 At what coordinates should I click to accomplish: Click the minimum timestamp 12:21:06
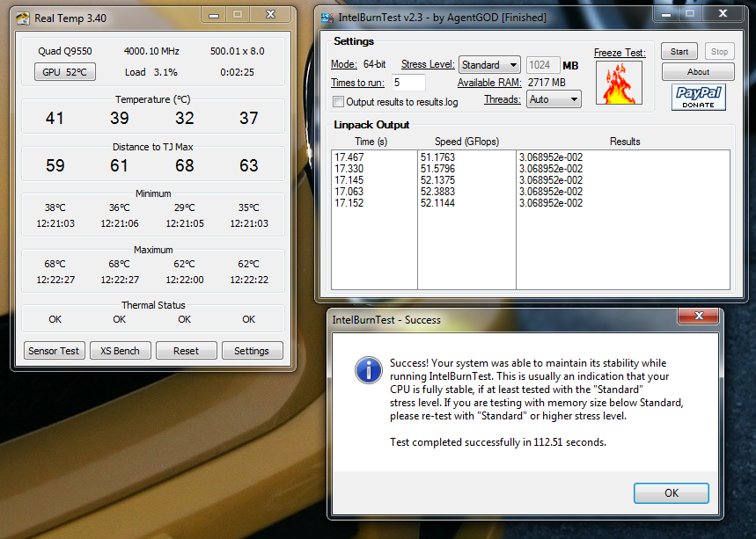tap(120, 223)
